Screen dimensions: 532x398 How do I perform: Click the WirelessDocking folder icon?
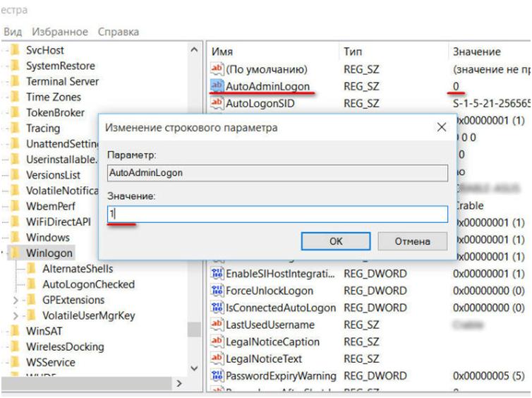coord(15,346)
